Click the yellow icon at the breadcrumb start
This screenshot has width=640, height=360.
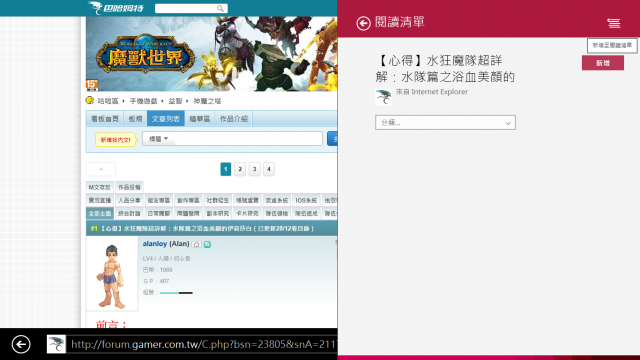coord(90,100)
